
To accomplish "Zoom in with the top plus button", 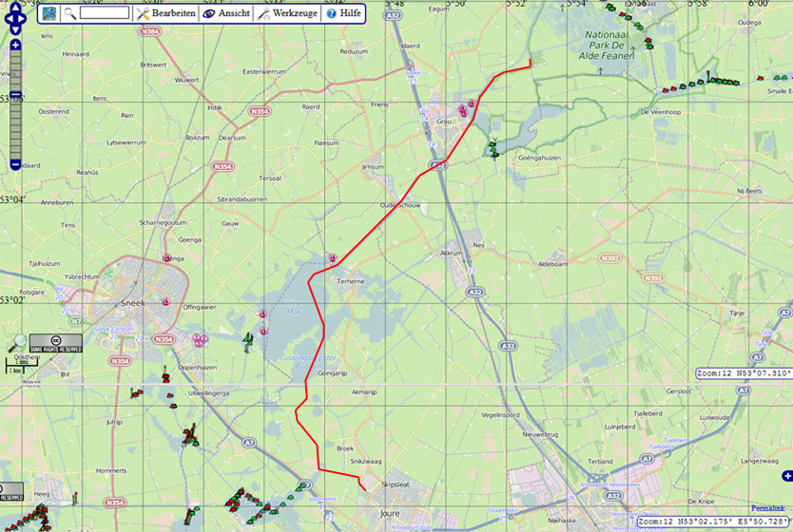I will coord(15,46).
